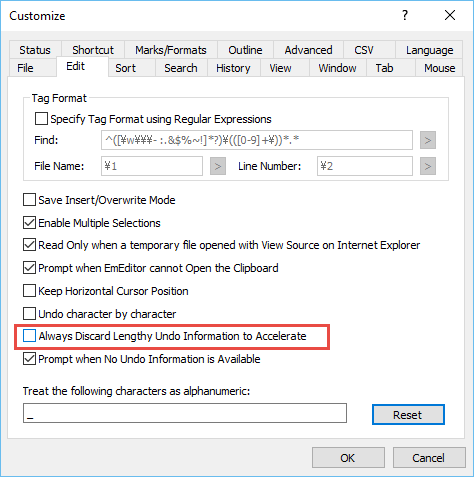Open the arrow menu beside File Name field

(x=218, y=166)
